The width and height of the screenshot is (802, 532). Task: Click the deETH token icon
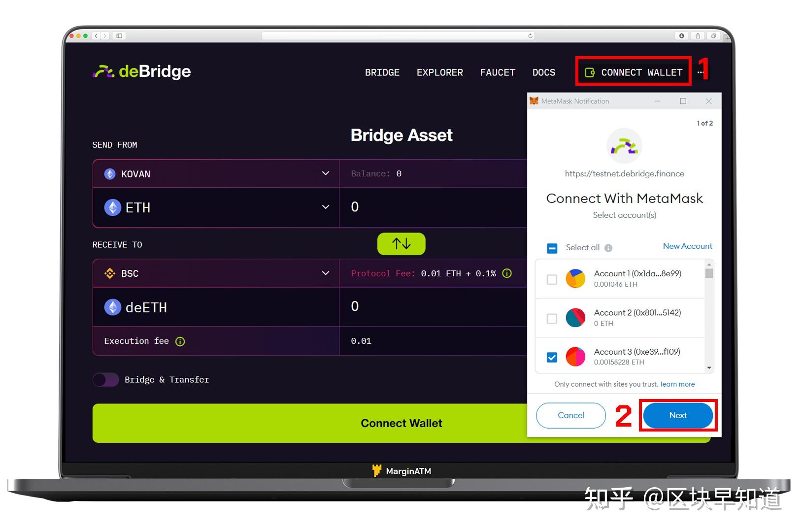coord(113,307)
